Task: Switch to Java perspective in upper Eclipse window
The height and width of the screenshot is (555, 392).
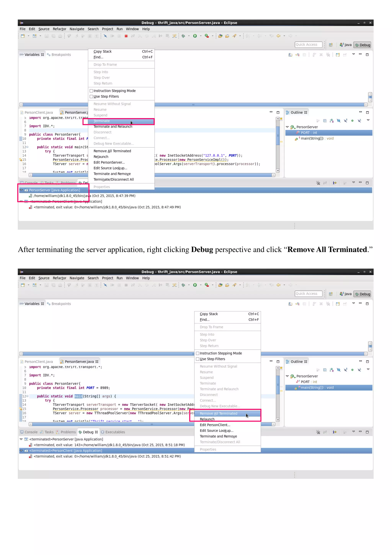Action: (346, 45)
